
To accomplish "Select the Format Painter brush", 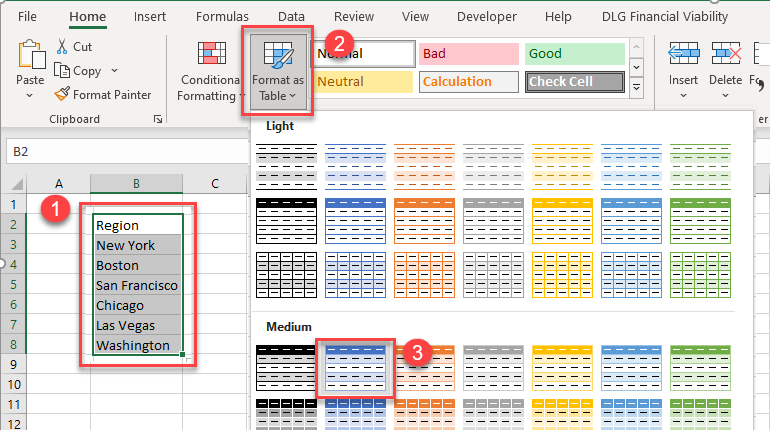I will pos(63,95).
